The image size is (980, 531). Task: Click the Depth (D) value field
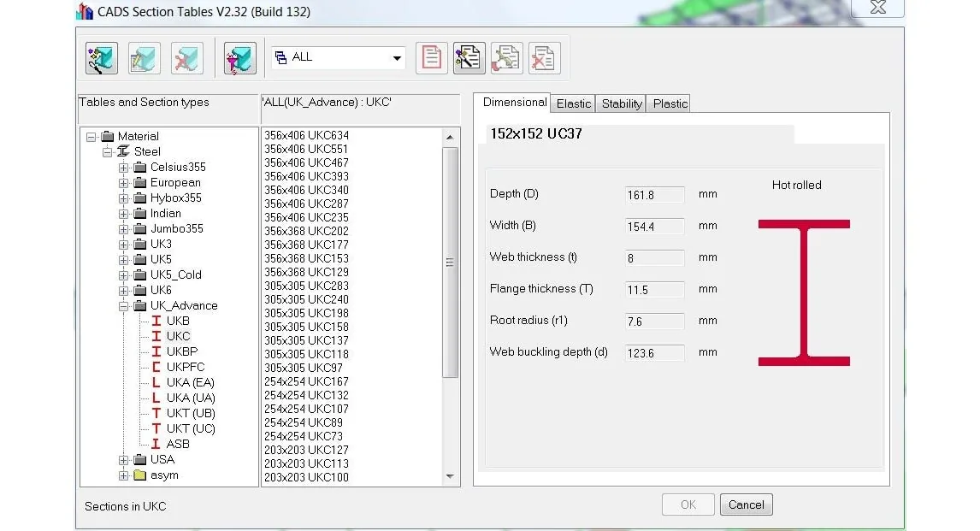click(654, 195)
